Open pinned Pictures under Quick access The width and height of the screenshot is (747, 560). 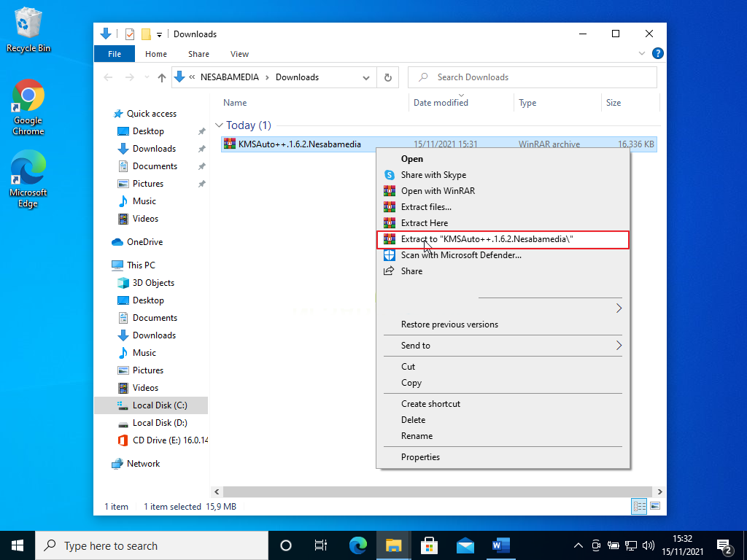(147, 183)
